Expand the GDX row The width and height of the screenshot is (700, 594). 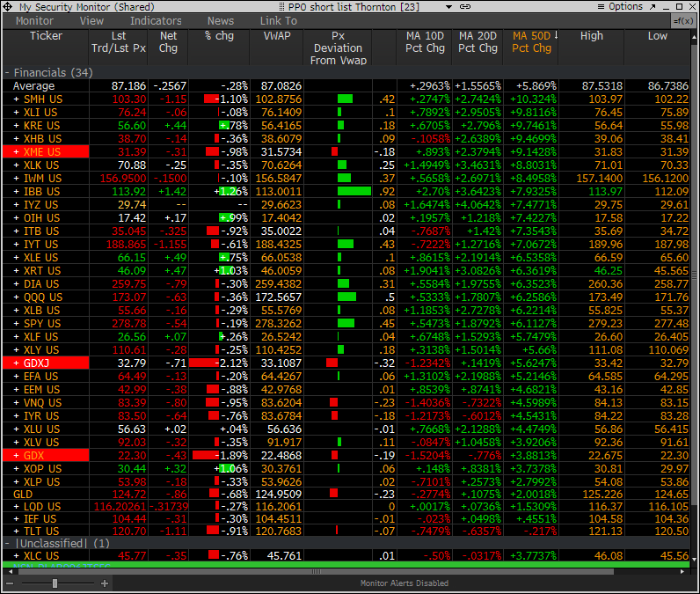[x=16, y=456]
